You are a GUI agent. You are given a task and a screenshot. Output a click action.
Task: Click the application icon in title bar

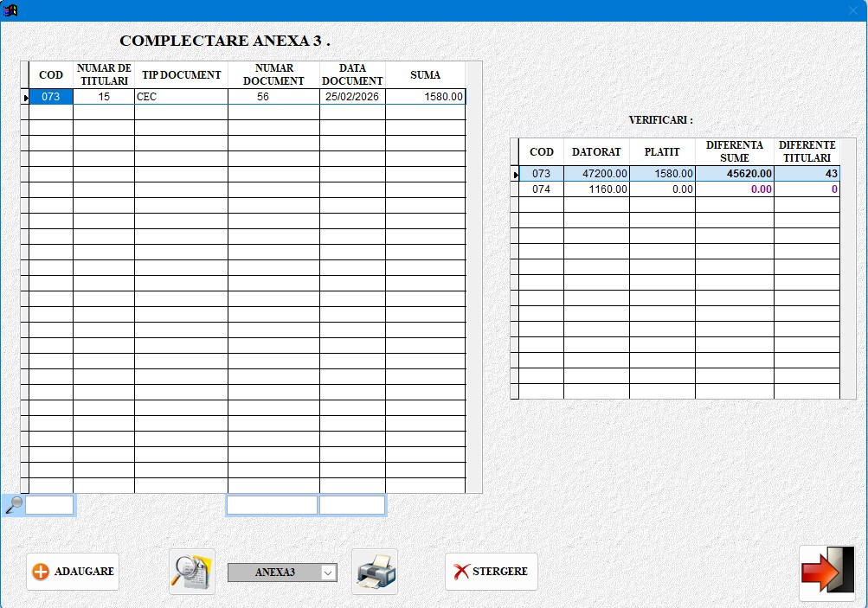[x=10, y=10]
